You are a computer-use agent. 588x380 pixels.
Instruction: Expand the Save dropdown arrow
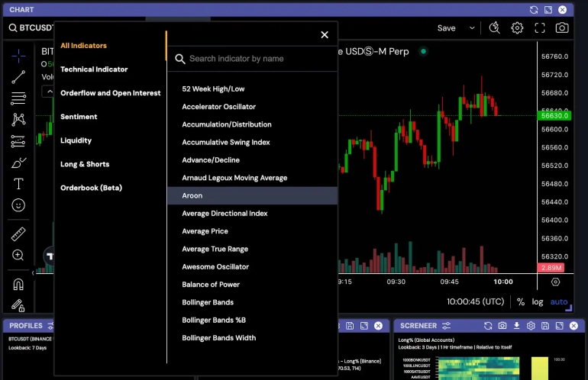click(472, 27)
